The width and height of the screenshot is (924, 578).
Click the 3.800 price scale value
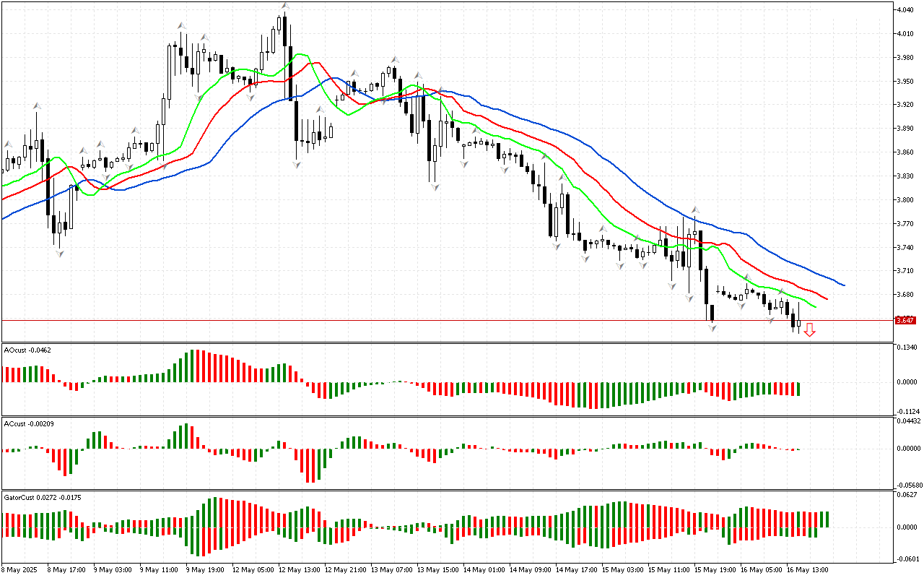point(905,200)
